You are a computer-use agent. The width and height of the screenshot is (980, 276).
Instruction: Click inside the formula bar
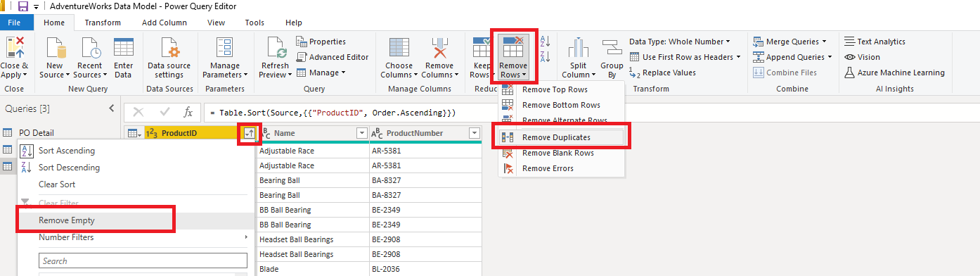coord(591,113)
